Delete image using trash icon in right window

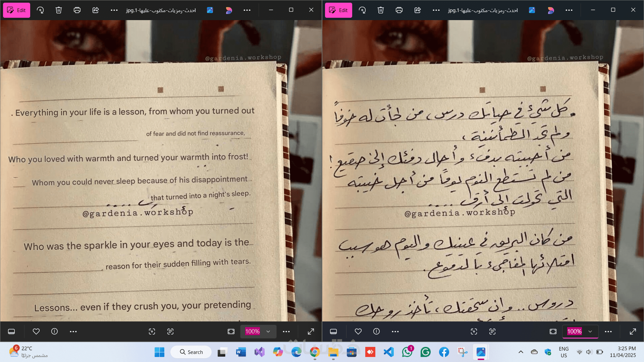tap(380, 10)
